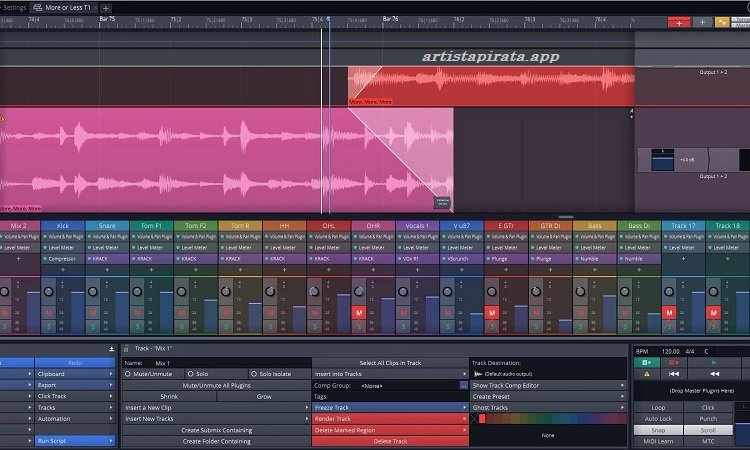
Task: Open the Plunge plugin on the E GTr channel
Action: 506,259
